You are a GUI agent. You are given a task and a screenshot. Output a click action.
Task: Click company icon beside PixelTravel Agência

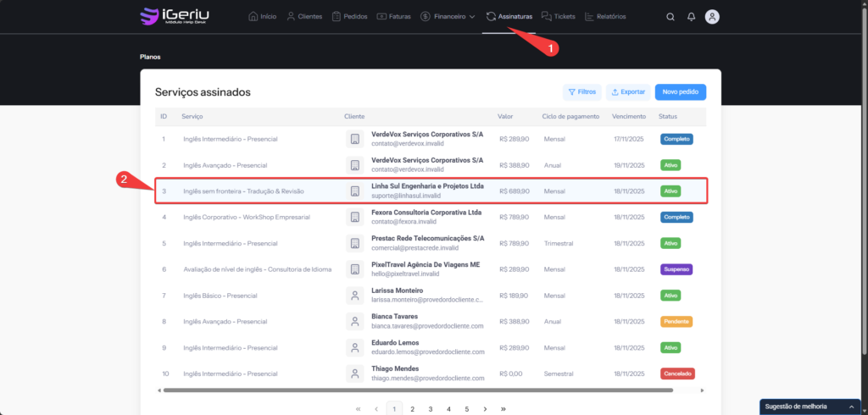click(x=354, y=269)
